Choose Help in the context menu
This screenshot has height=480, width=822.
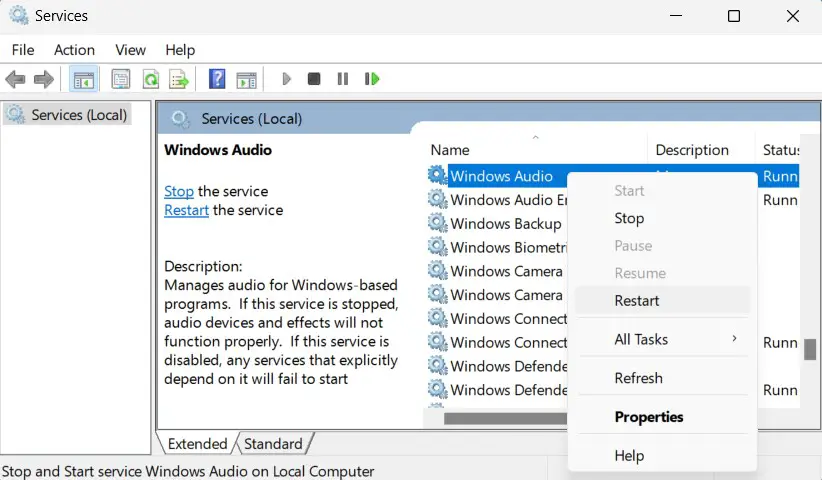tap(663, 456)
